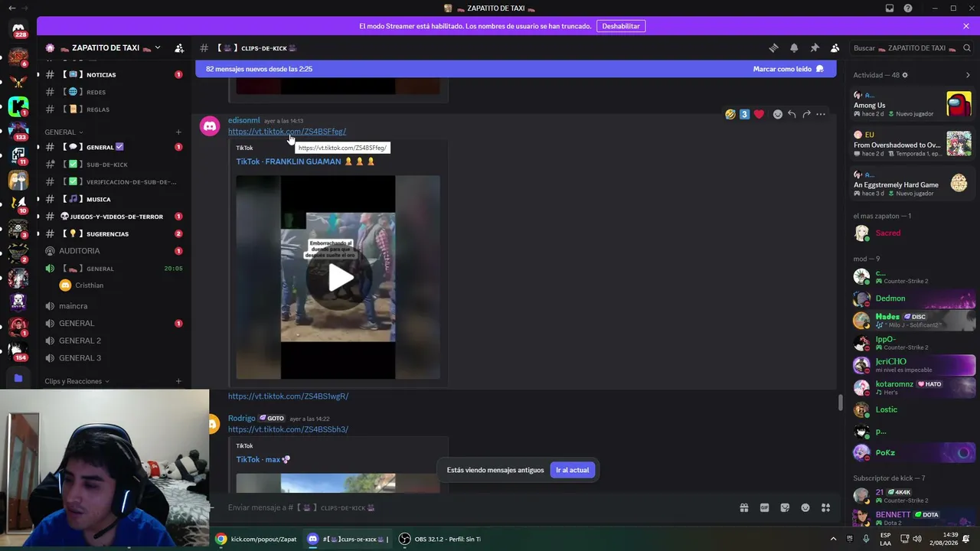
Task: Open add reaction emoji picker on message
Action: [778, 114]
